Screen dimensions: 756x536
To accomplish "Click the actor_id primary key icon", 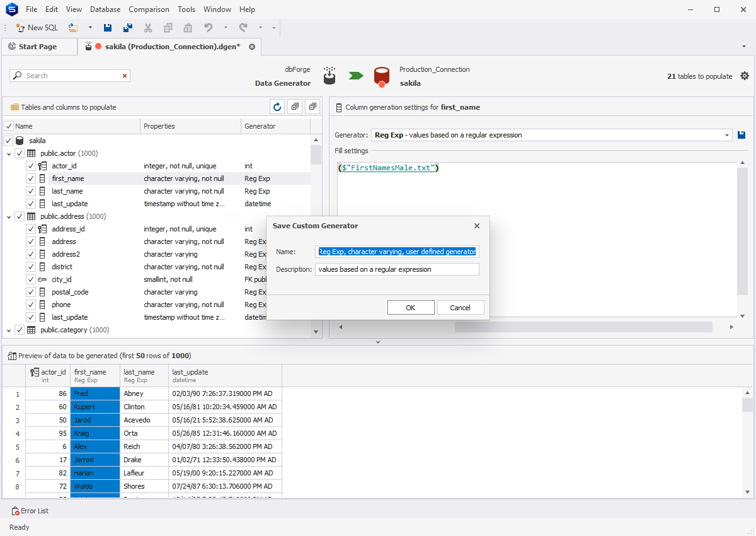I will (x=42, y=166).
